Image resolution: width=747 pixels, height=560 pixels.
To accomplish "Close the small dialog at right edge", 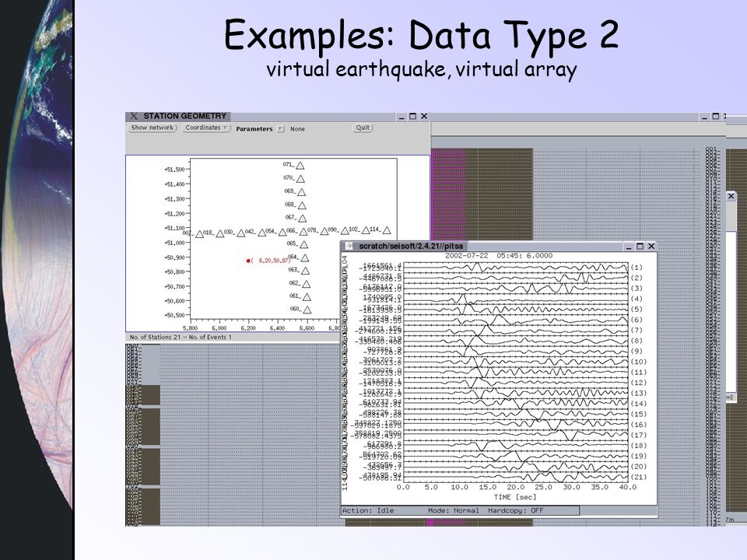I will (731, 196).
